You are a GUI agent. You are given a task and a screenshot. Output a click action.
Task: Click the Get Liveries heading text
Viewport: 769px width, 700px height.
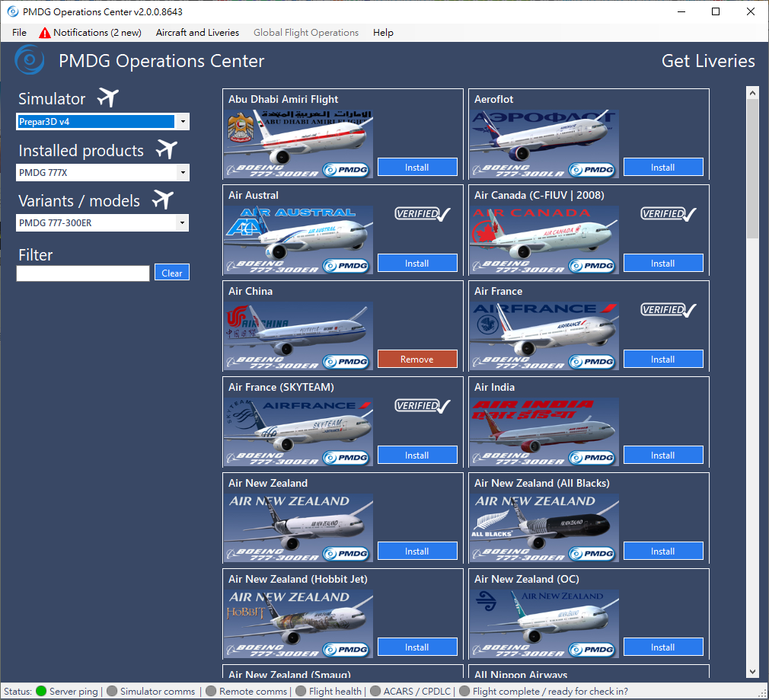708,61
